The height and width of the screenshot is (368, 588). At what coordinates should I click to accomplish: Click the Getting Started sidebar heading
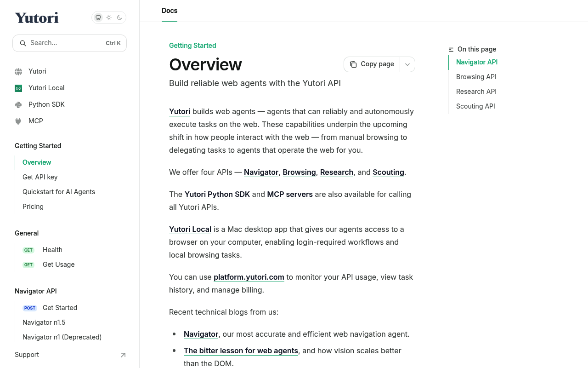(x=38, y=146)
